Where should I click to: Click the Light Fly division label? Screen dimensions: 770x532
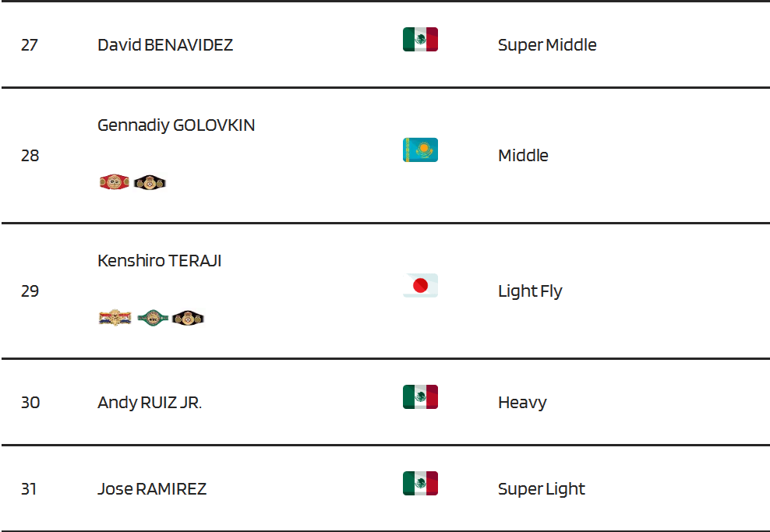click(x=530, y=291)
